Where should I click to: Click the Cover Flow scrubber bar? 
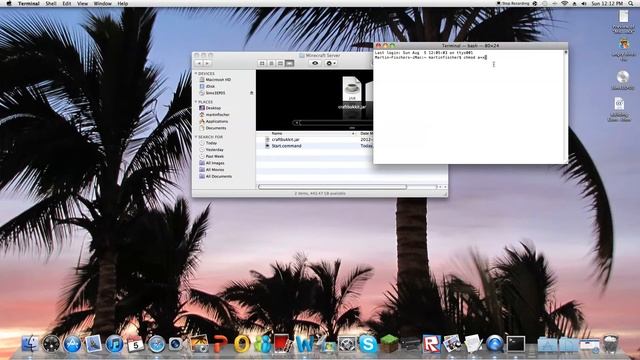pyautogui.click(x=333, y=123)
